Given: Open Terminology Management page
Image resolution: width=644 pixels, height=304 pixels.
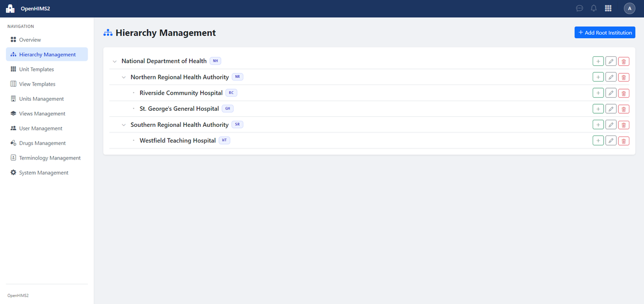Looking at the screenshot, I should [x=47, y=158].
